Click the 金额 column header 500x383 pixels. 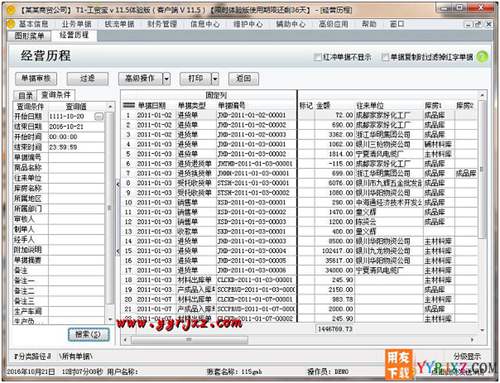[334, 106]
